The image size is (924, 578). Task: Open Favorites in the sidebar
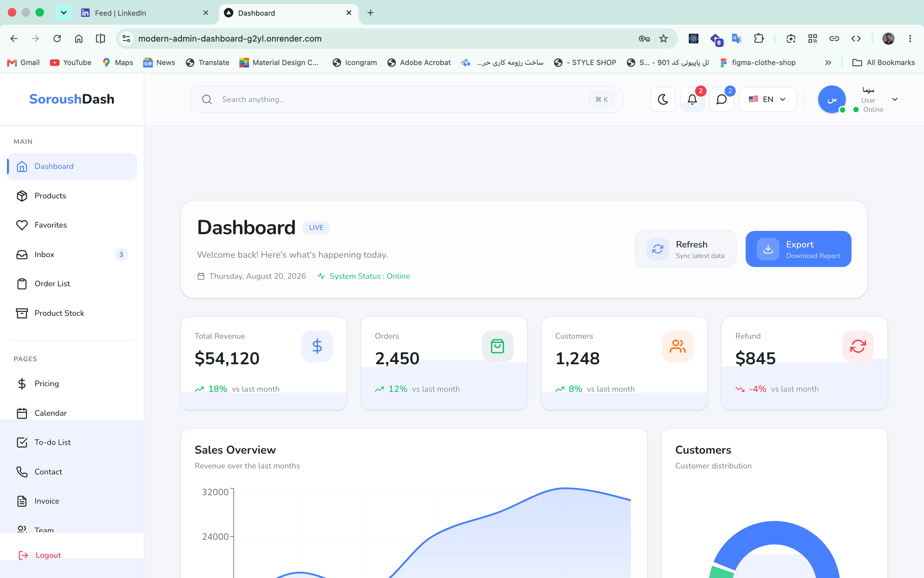[x=72, y=225]
